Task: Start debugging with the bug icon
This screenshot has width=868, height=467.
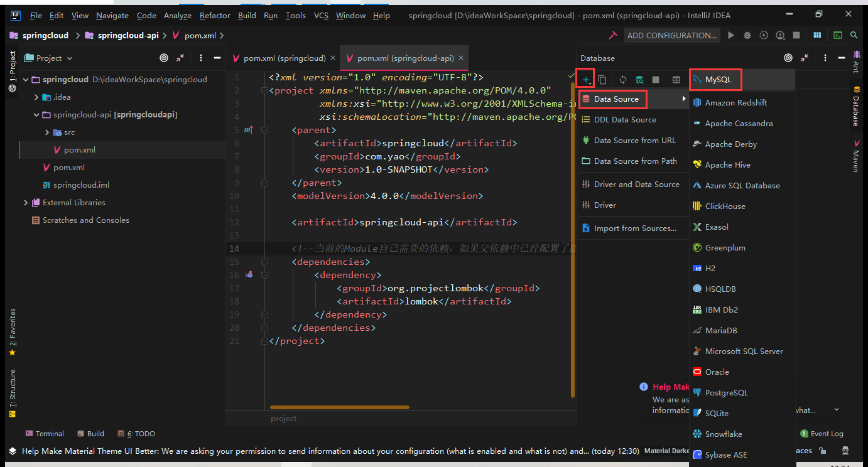Action: point(747,35)
